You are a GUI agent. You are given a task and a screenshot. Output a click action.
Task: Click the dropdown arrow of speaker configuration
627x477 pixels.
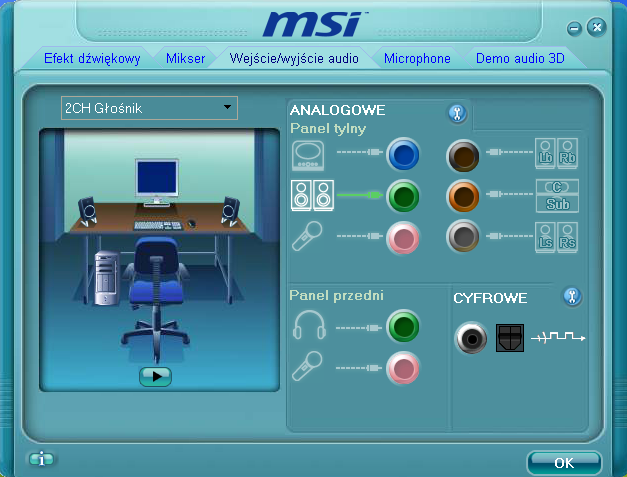227,107
